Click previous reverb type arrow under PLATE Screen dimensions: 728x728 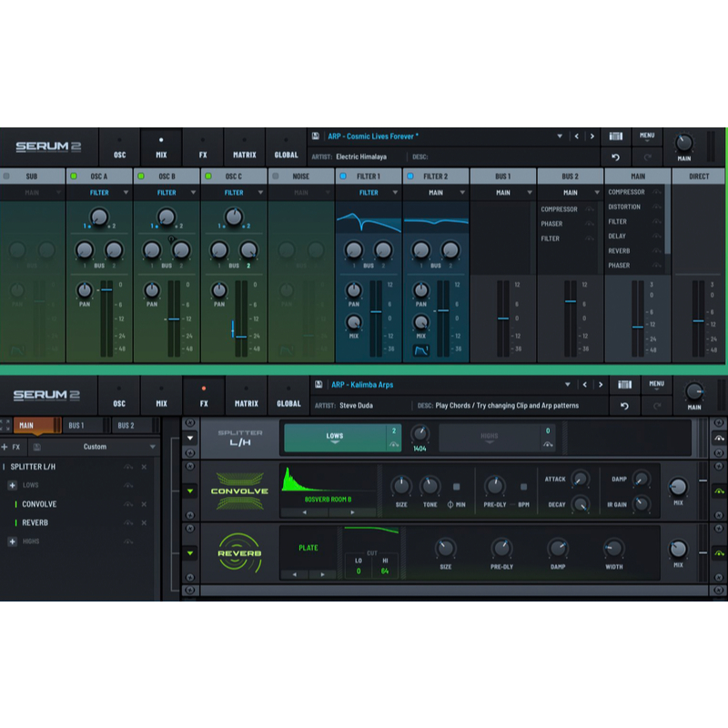(x=296, y=574)
